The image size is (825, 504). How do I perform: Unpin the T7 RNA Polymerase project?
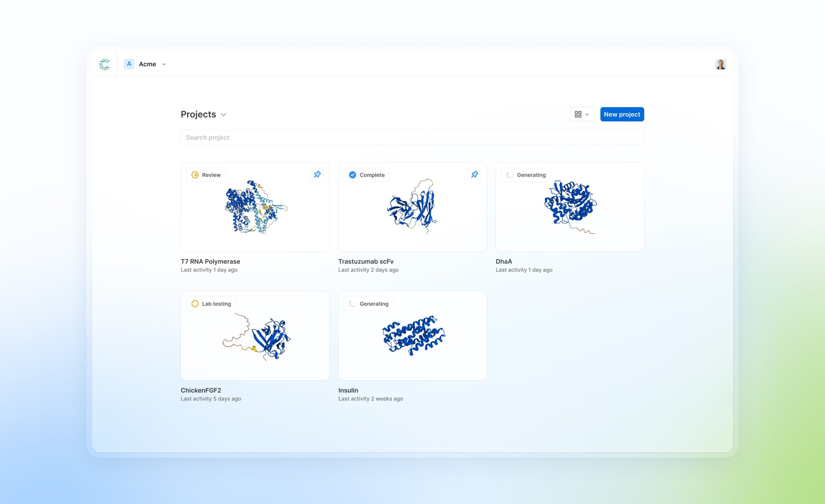317,174
